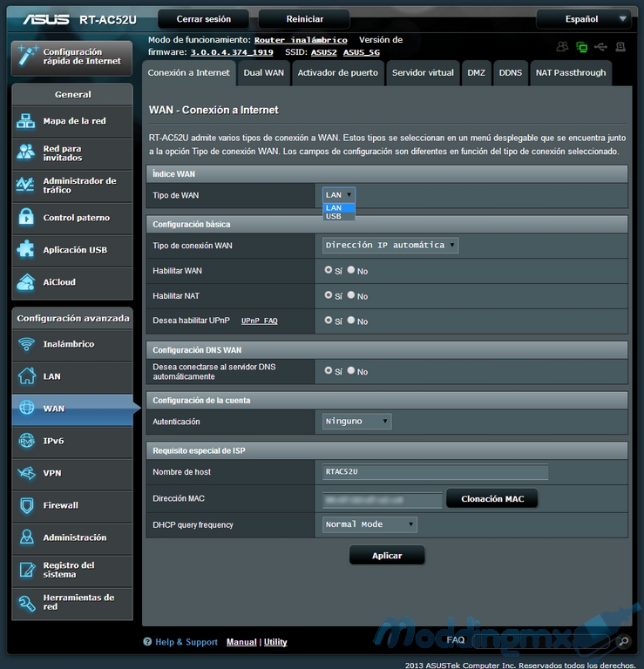This screenshot has width=644, height=669.
Task: Click the VPN icon
Action: (26, 473)
